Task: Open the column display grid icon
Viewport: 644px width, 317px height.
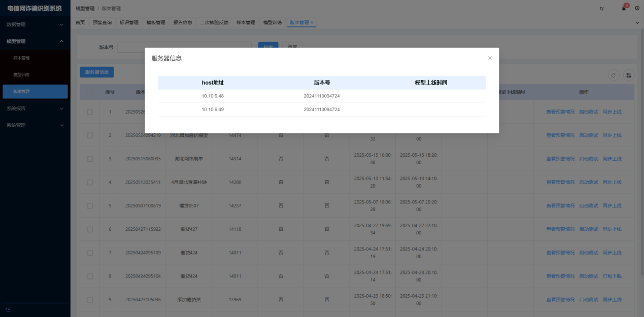Action: [x=629, y=75]
